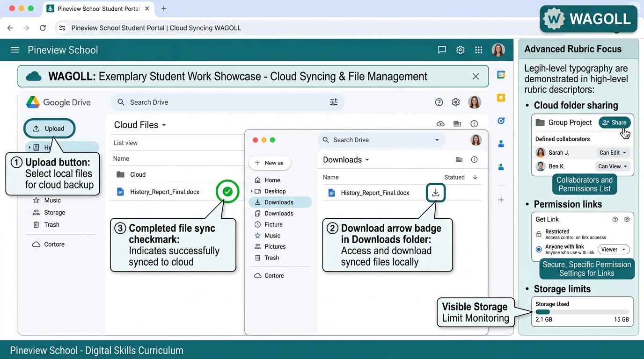
Task: Open the Pineview School hamburger menu
Action: click(15, 50)
